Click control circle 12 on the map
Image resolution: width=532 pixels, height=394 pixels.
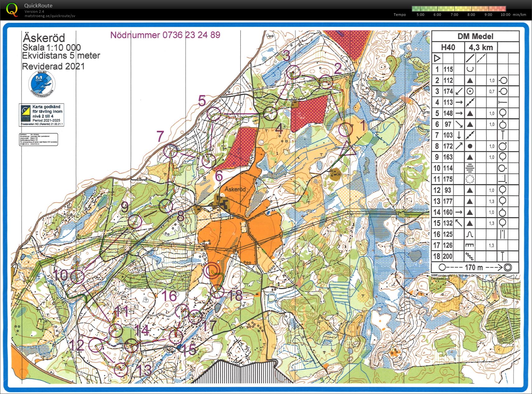[96, 345]
